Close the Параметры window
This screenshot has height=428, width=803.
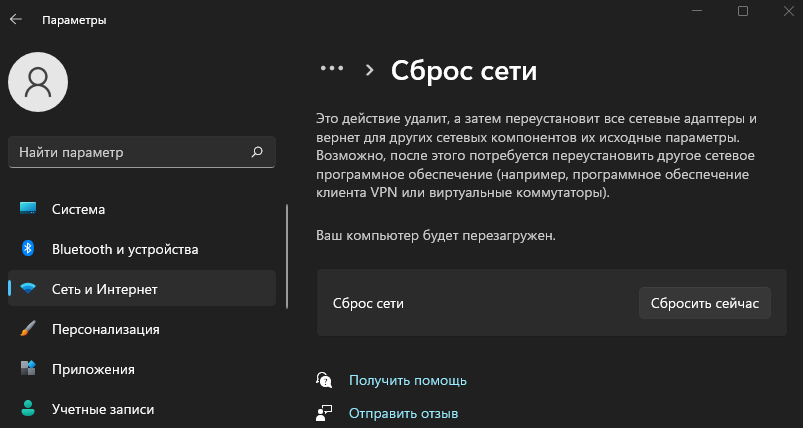[x=789, y=11]
